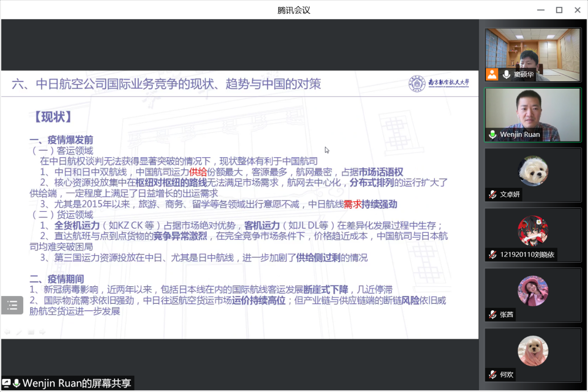The height and width of the screenshot is (392, 588).
Task: Click the list menu icon on slide's left edge
Action: click(x=12, y=305)
